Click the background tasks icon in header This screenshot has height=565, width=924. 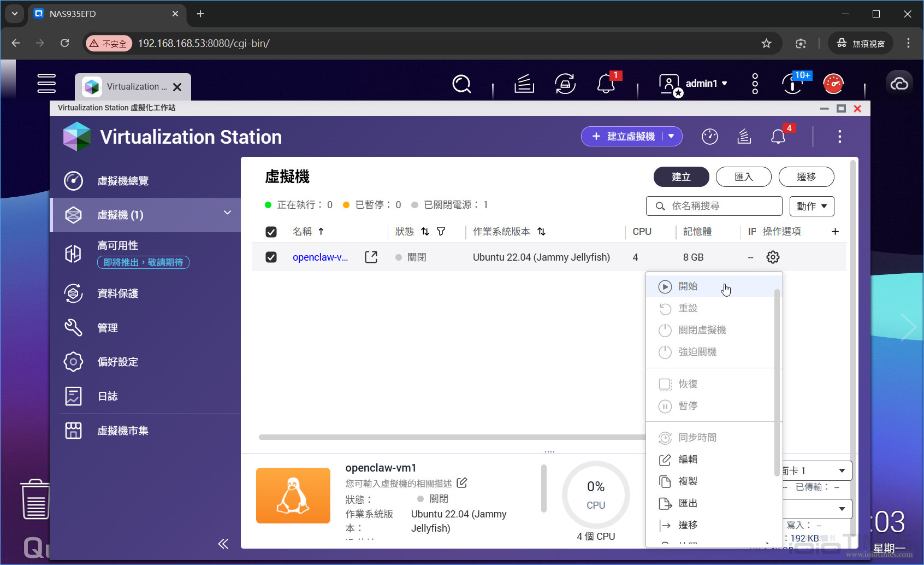[x=744, y=137]
